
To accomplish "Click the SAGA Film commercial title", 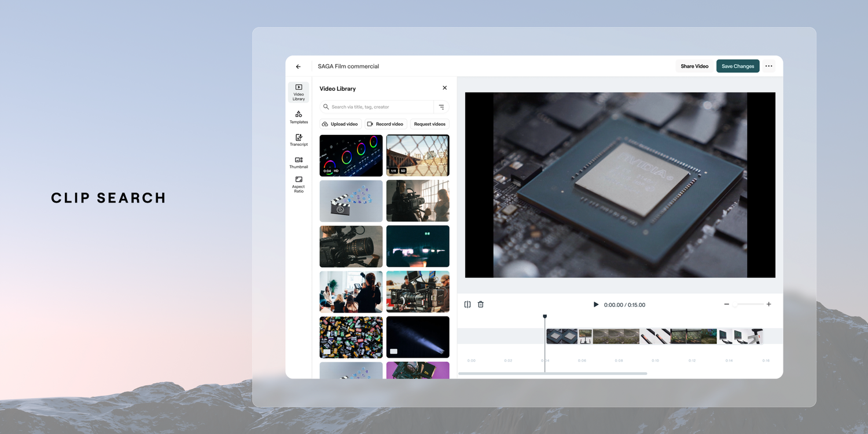I will [x=348, y=67].
